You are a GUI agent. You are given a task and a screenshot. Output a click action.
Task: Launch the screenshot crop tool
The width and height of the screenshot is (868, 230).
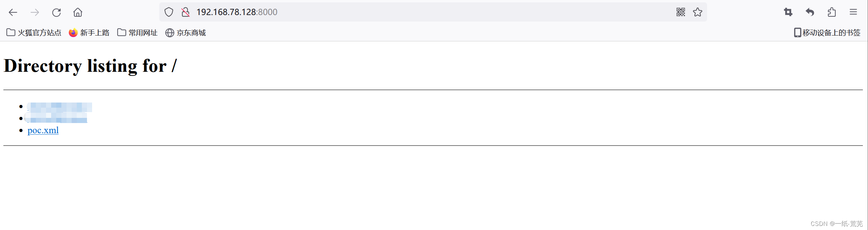788,12
